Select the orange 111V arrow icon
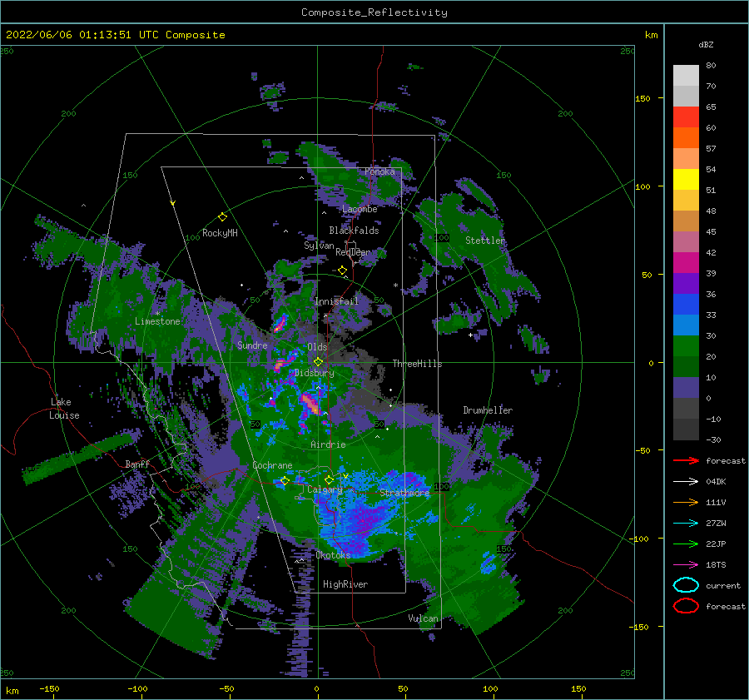The width and height of the screenshot is (749, 700). (x=686, y=502)
